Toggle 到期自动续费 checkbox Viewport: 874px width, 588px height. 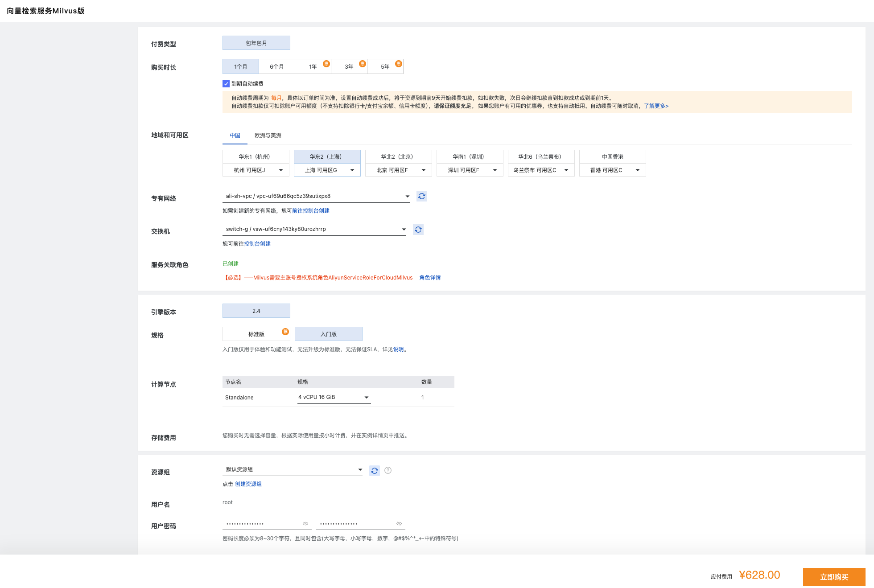(226, 84)
